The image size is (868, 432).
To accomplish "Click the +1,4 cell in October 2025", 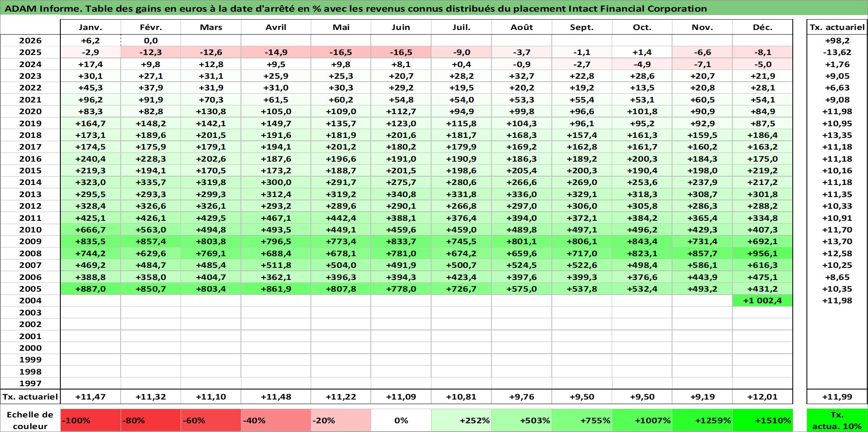I will (x=642, y=52).
